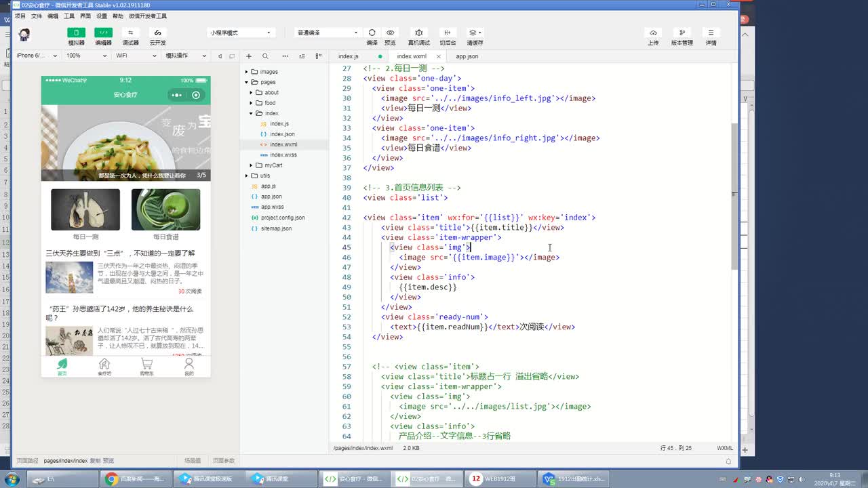868x488 pixels.
Task: Click the copy (复制) page path link
Action: [x=95, y=461]
